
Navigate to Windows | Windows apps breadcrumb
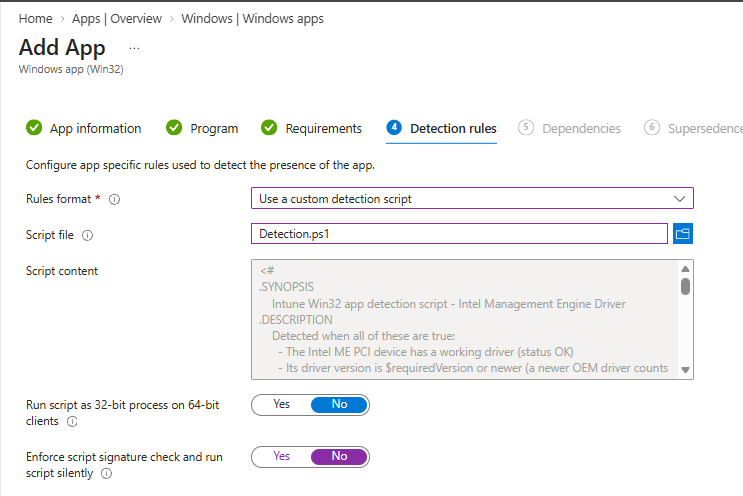pyautogui.click(x=253, y=19)
